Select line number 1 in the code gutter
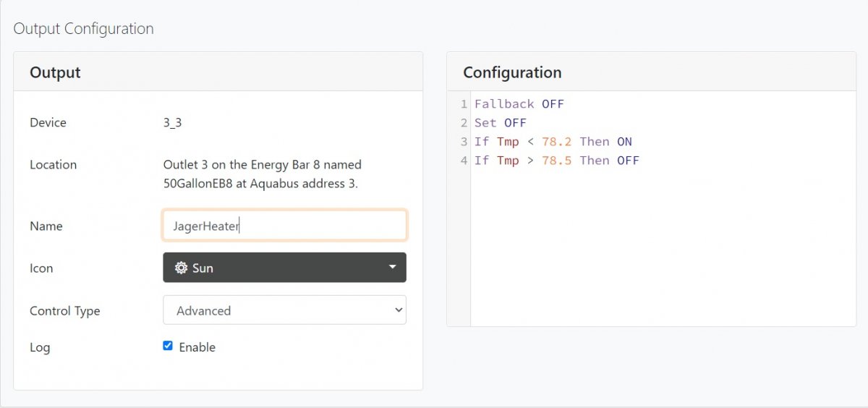The image size is (868, 408). [464, 104]
